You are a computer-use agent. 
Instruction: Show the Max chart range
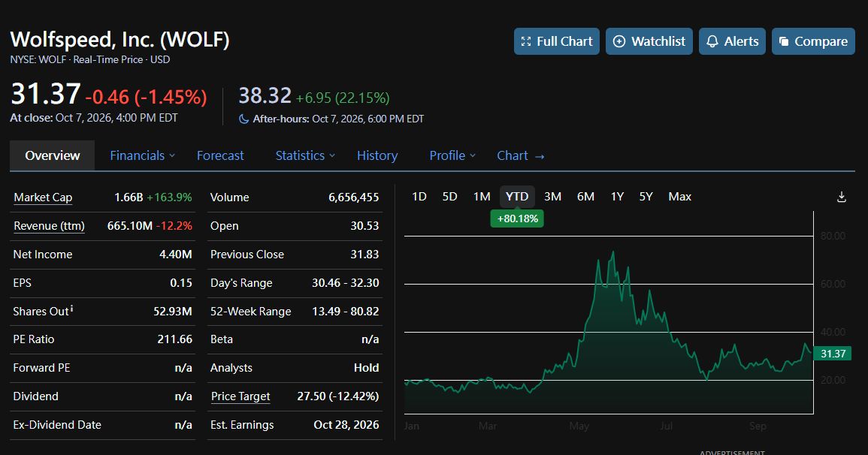[x=680, y=197]
